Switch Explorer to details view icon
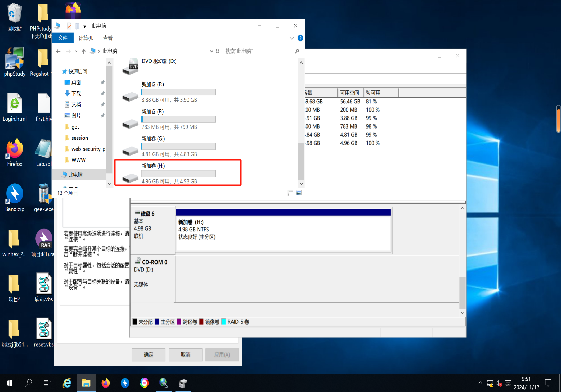This screenshot has width=561, height=392. point(290,193)
